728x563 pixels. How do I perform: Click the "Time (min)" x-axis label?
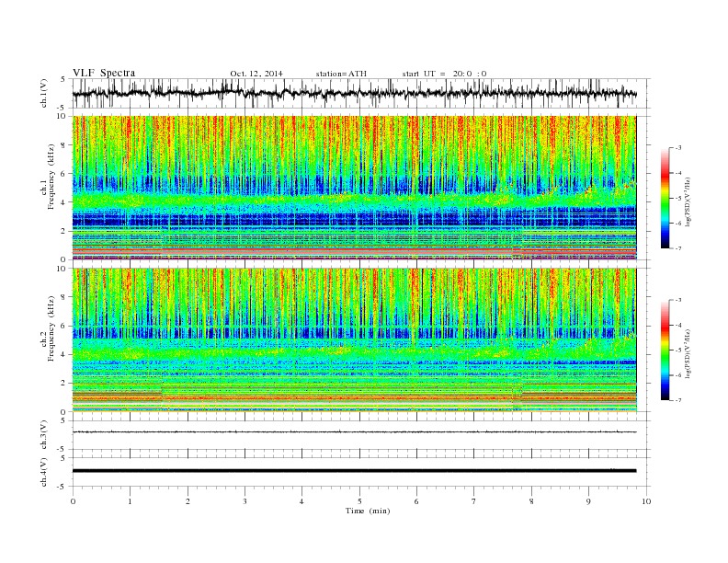pos(368,511)
